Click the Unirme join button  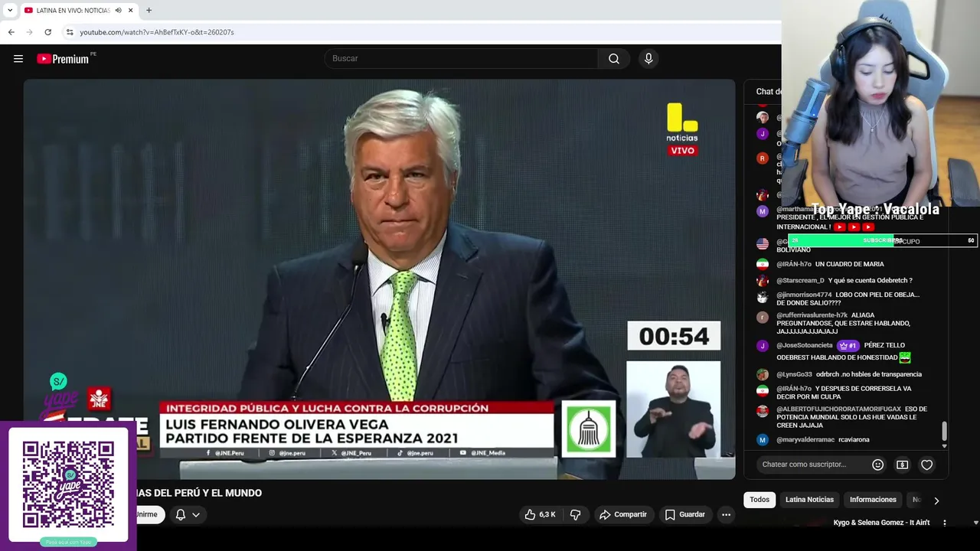point(146,514)
